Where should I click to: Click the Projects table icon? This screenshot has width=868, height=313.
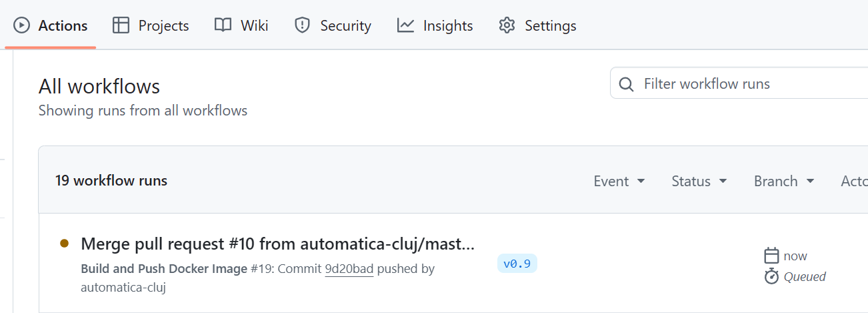tap(121, 25)
